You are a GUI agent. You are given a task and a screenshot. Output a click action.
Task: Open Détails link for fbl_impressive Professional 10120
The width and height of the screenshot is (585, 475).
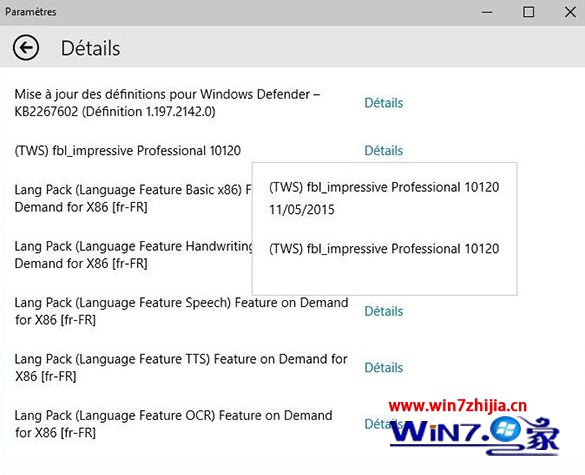pyautogui.click(x=384, y=151)
